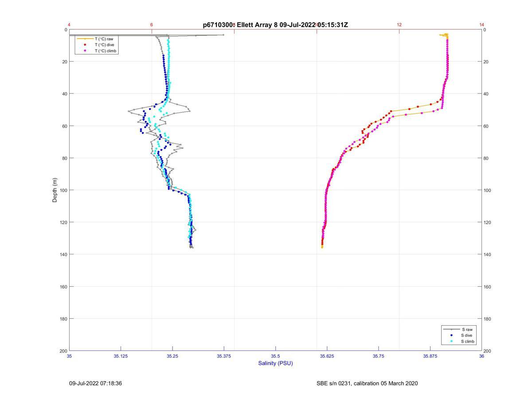This screenshot has height=394, width=532.
Task: Select 'T (°C) raw' legend entry
Action: tap(96, 39)
